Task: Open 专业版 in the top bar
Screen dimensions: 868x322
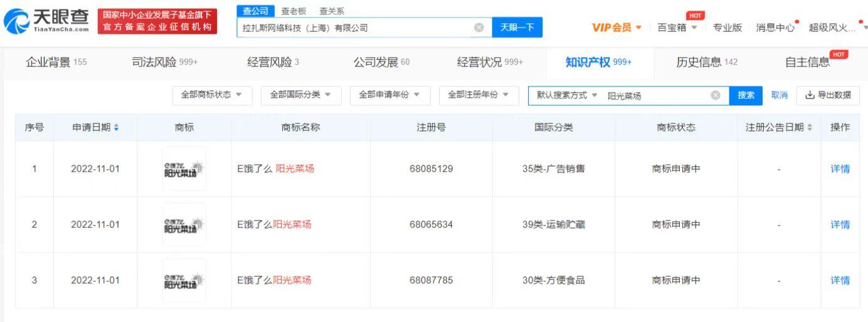Action: [x=728, y=28]
